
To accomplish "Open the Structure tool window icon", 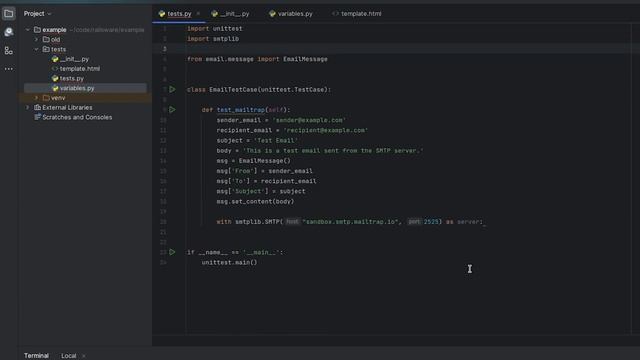I will point(8,51).
